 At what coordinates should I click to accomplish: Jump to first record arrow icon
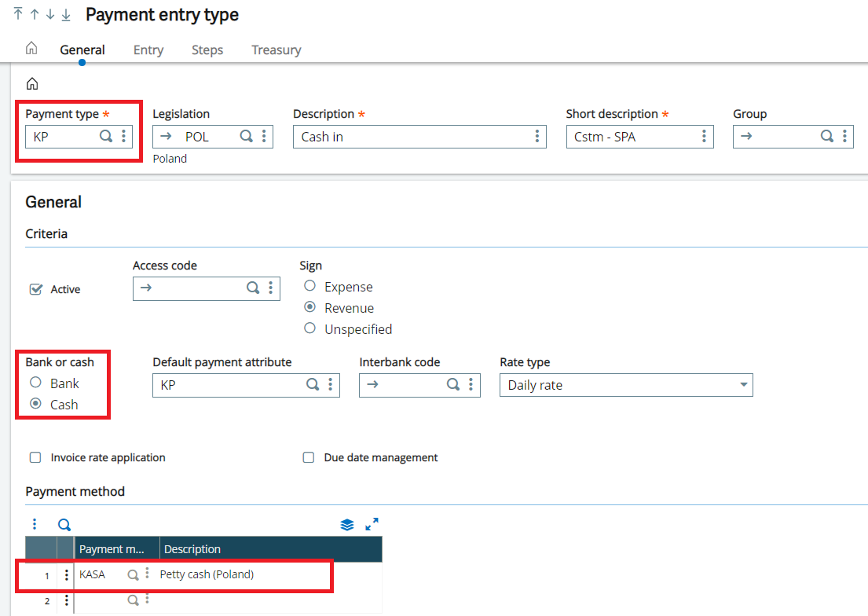coord(18,15)
